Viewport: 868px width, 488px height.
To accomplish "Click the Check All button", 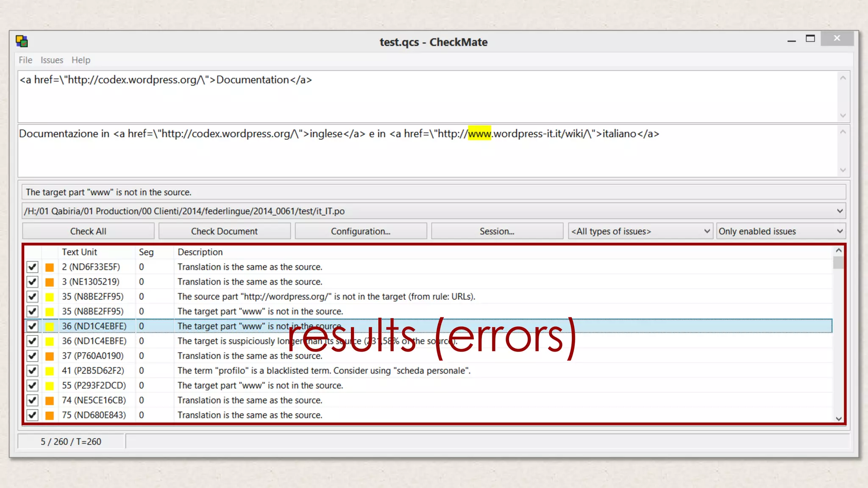I will tap(88, 231).
